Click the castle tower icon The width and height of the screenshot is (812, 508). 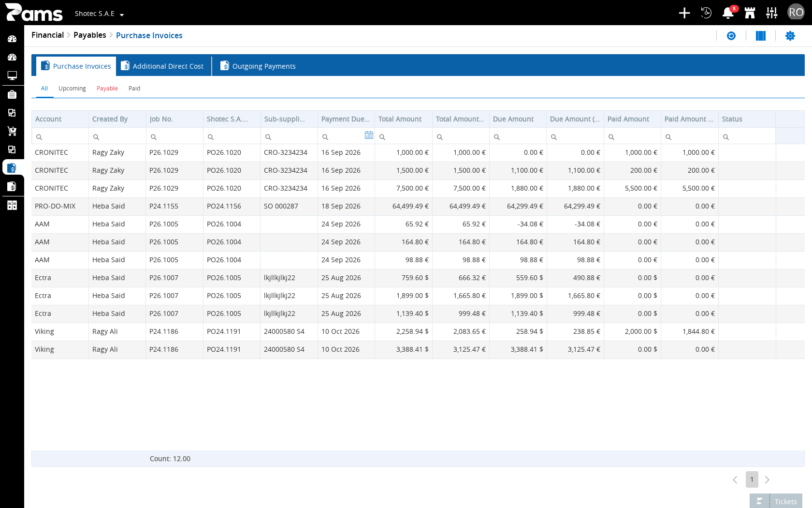click(x=750, y=13)
